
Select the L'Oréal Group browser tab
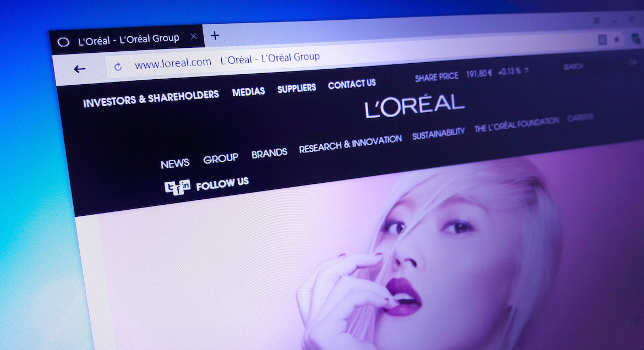128,39
